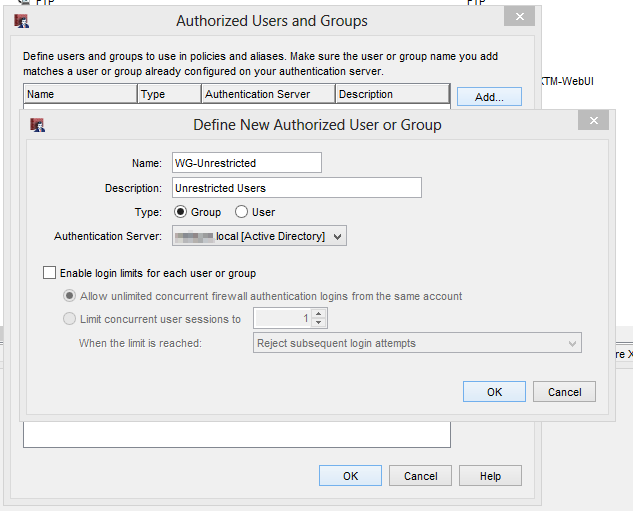Select the Group type radio button
633x511 pixels.
coord(180,212)
